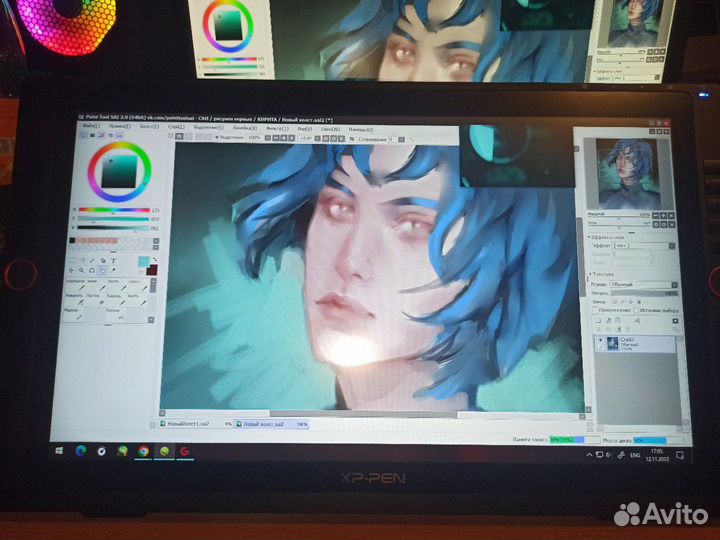Viewport: 720px width, 540px height.
Task: Pick the first brush preset in top row
Action: 76,286
